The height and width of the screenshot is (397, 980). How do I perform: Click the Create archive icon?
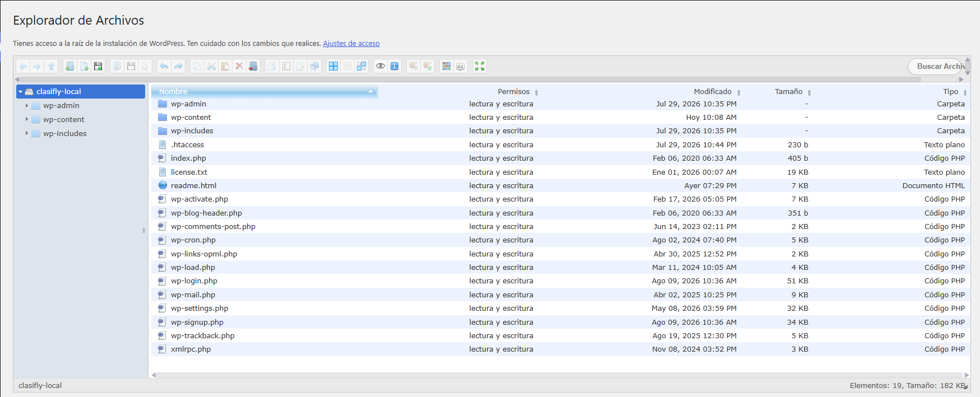coord(428,66)
